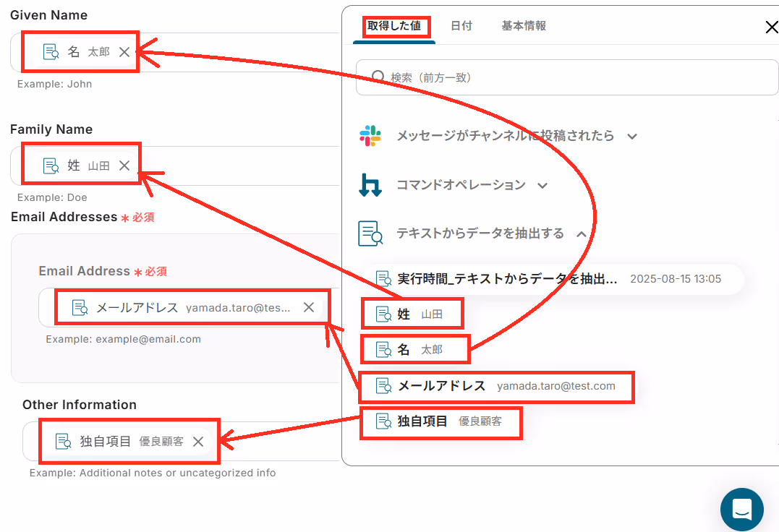Switch to the 基本情報 tab
The height and width of the screenshot is (532, 779).
524,26
